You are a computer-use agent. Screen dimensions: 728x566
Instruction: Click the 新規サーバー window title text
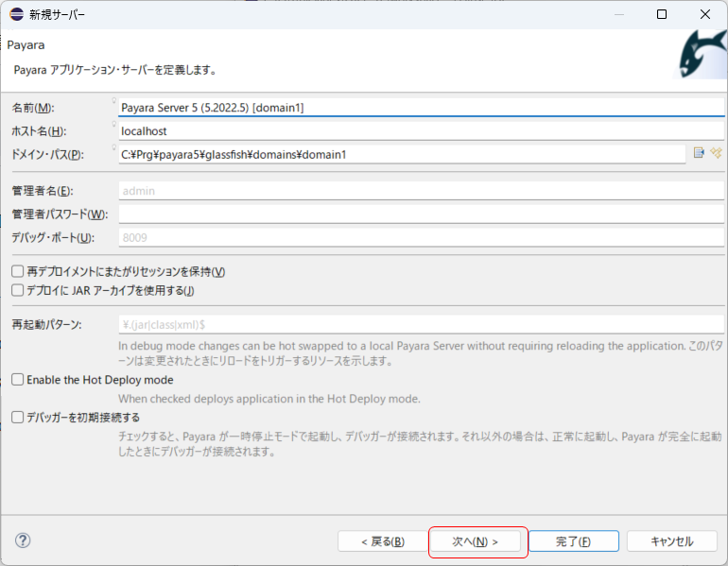tap(57, 14)
